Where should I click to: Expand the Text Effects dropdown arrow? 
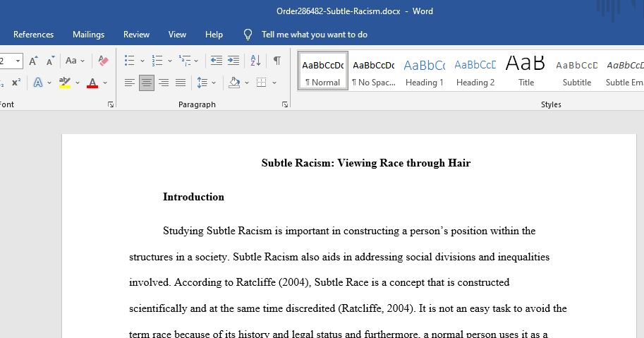(49, 83)
